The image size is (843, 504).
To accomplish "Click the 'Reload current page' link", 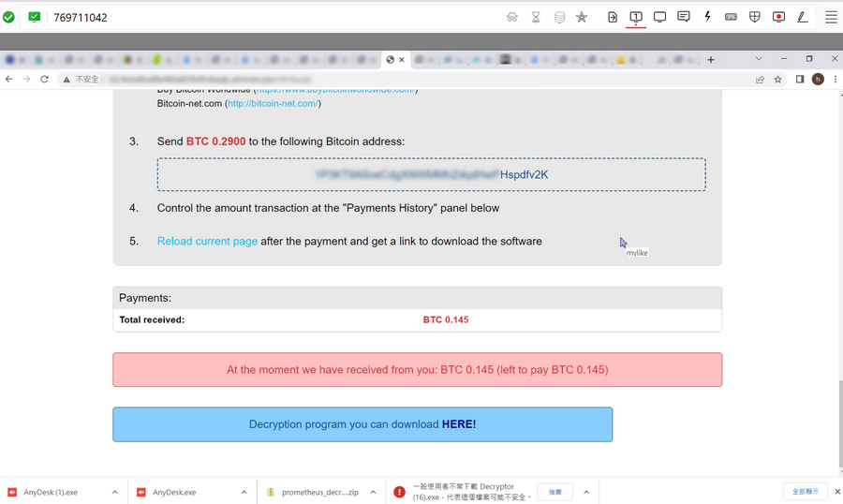I will [207, 241].
